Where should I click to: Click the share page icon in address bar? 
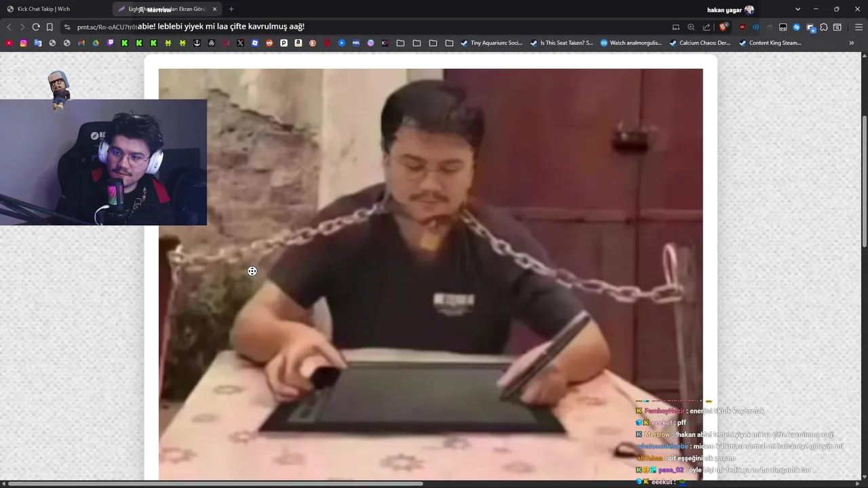(707, 27)
